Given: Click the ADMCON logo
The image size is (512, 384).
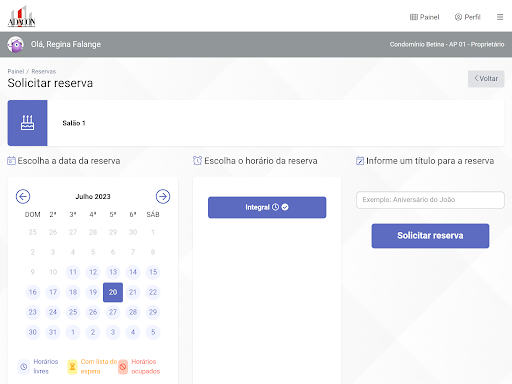Looking at the screenshot, I should [21, 16].
